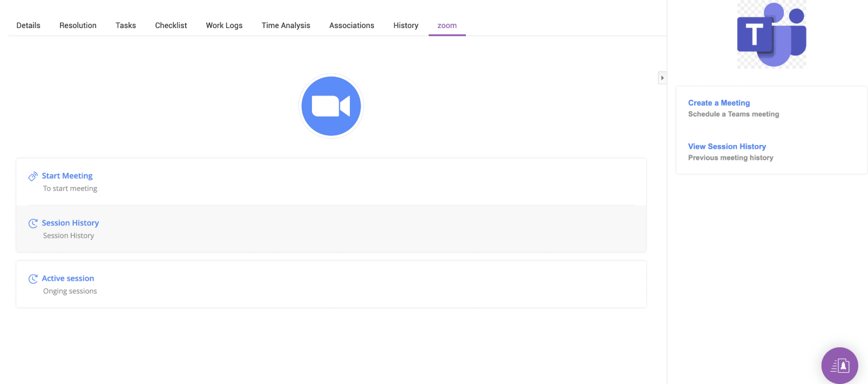Click 'Onging sessions' description text
This screenshot has width=868, height=384.
[x=70, y=291]
